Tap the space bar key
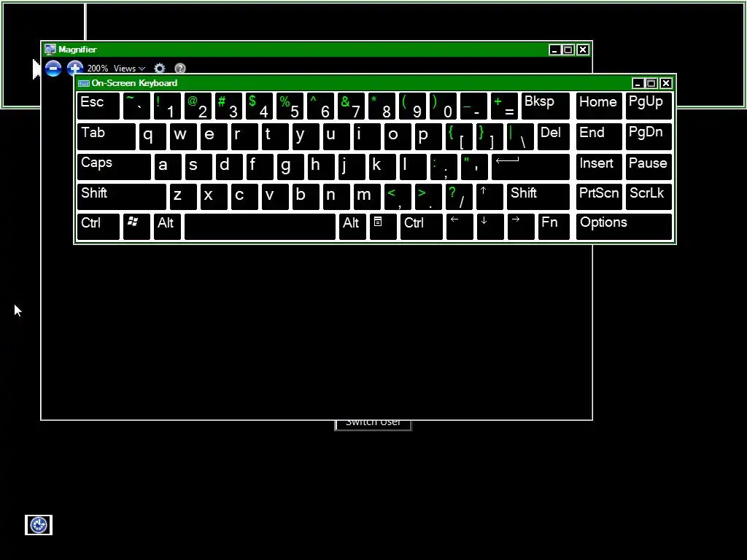Image resolution: width=747 pixels, height=560 pixels. point(260,227)
